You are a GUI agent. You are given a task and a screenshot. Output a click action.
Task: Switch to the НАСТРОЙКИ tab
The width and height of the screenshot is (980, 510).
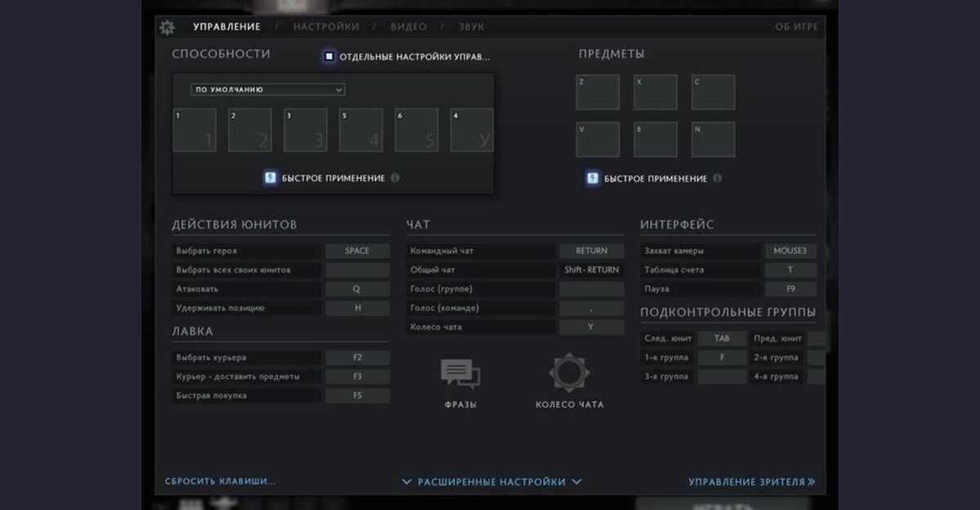[x=326, y=27]
